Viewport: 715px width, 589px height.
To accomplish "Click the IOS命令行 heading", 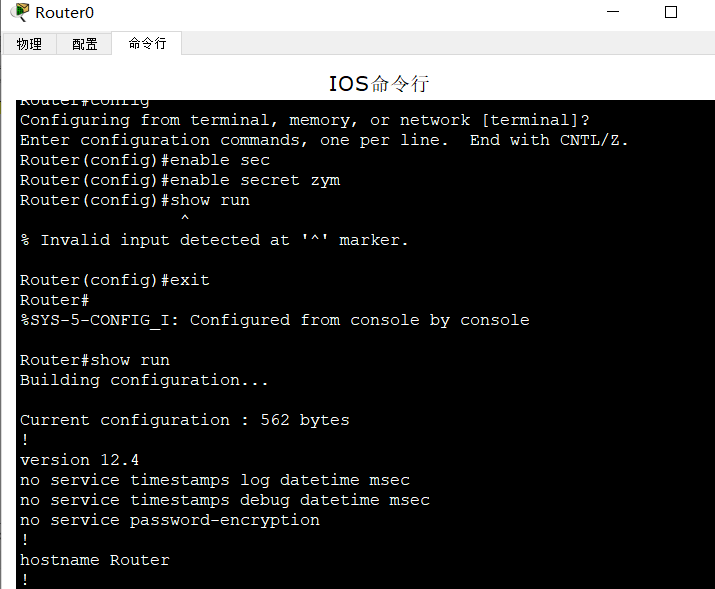I will point(379,83).
